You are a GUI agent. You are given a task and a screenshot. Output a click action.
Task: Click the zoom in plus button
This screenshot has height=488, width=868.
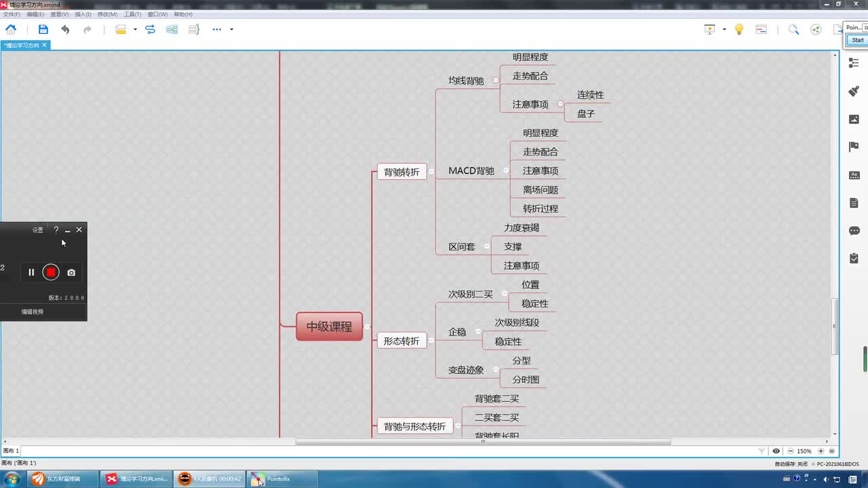point(821,451)
